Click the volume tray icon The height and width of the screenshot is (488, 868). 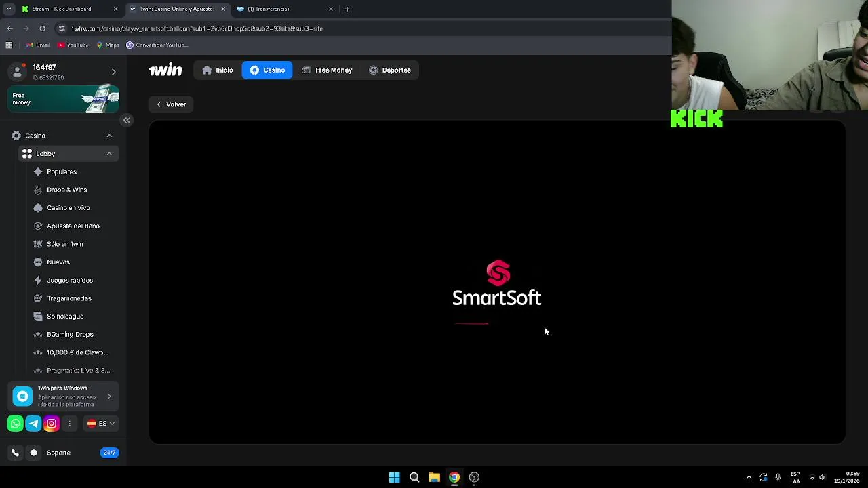822,477
